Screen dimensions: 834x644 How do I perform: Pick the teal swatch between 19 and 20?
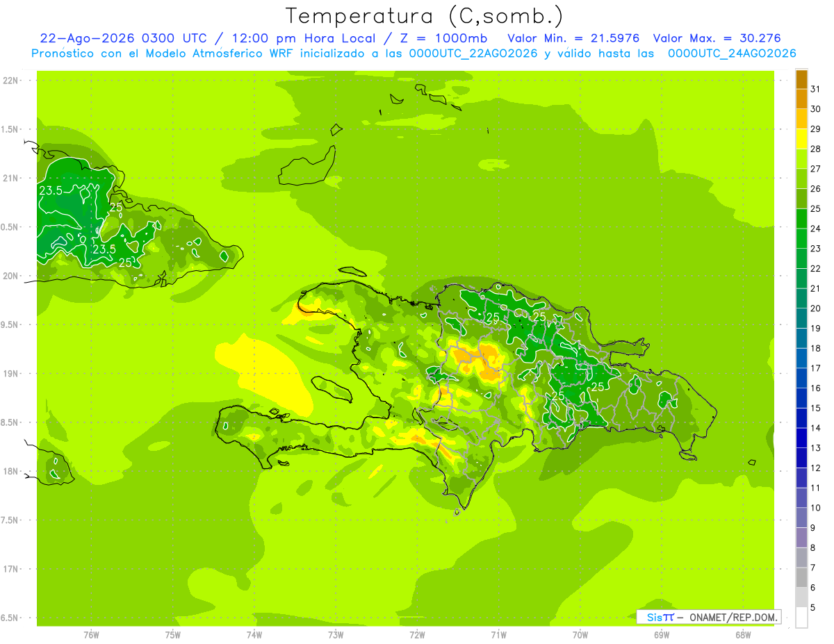coord(801,319)
